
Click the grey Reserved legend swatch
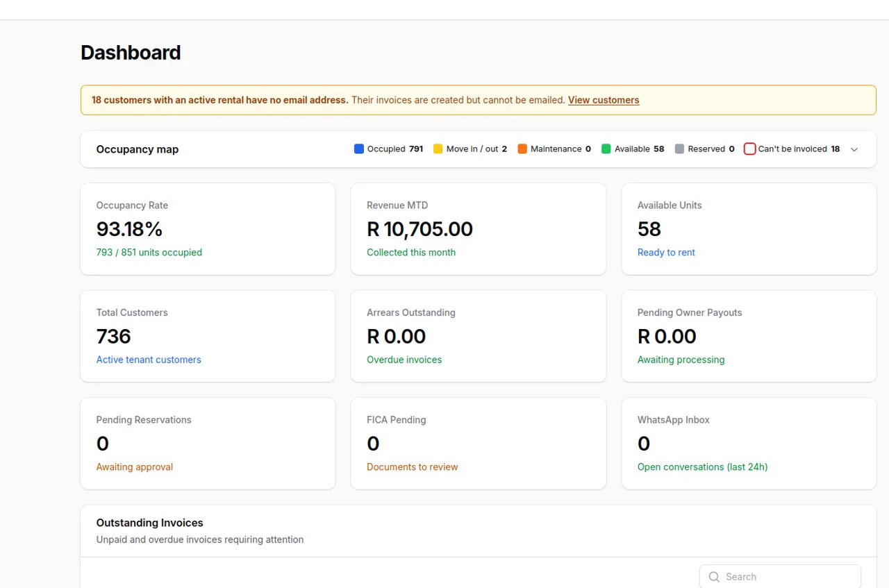680,149
